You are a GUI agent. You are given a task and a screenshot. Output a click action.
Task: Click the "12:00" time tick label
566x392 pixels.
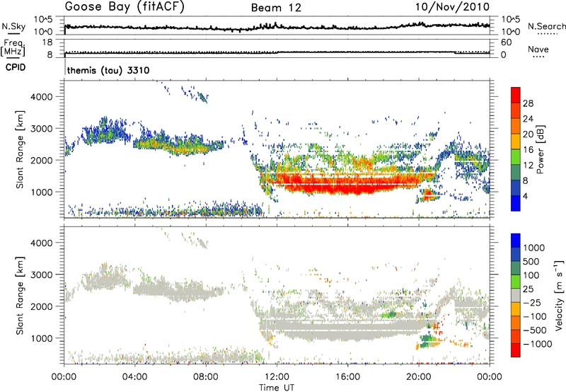[277, 377]
